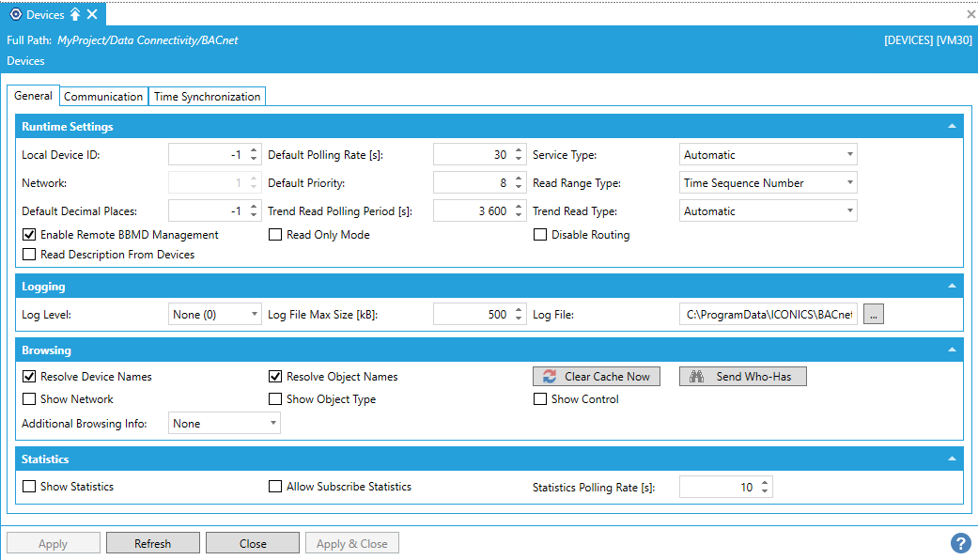Close the Devices tab with X
This screenshot has width=978, height=560.
coord(92,14)
